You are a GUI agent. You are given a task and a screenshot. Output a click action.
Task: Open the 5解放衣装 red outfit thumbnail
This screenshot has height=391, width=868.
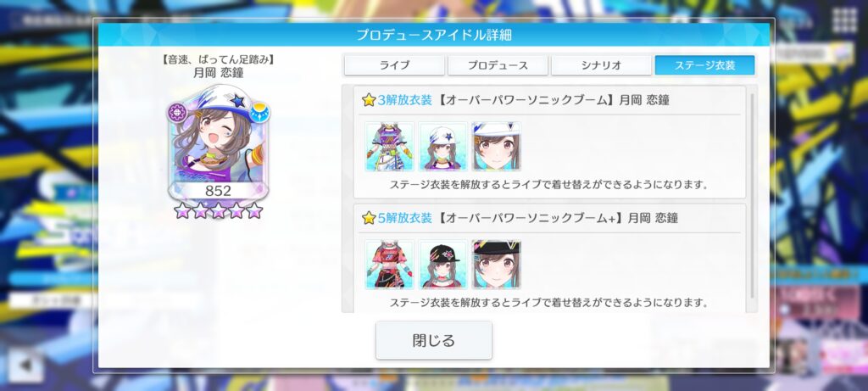389,265
